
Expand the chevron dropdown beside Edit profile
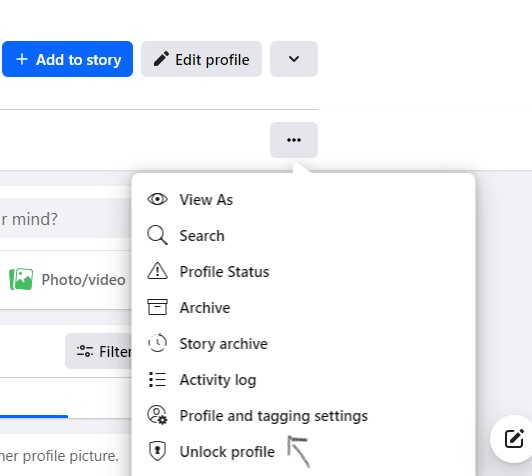tap(294, 59)
